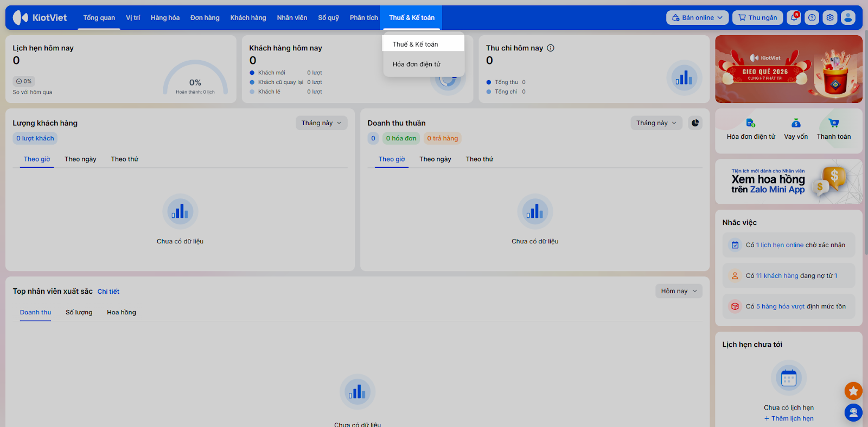Open the Thanh toán shortcut icon
Screen dimensions: 868x427
pos(834,123)
